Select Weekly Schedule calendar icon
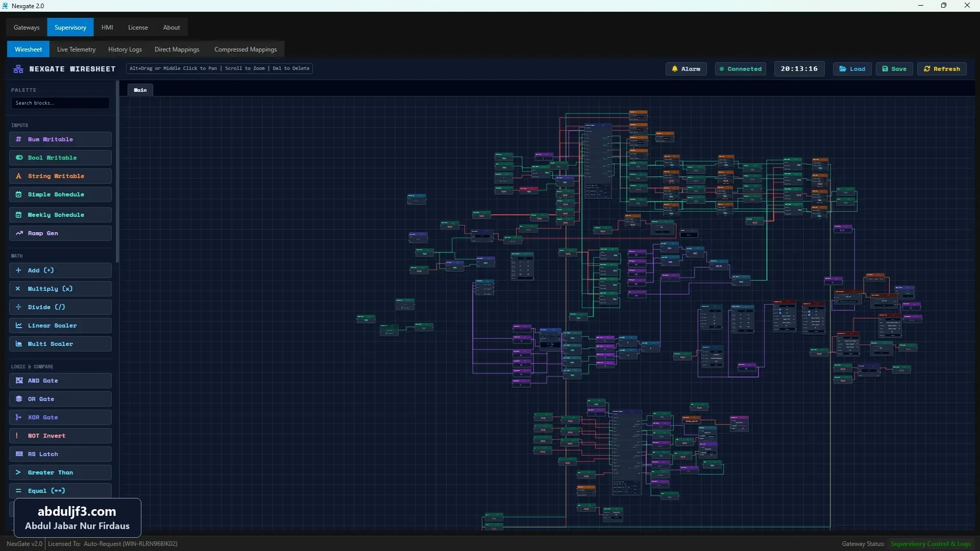Viewport: 980px width, 551px height. pyautogui.click(x=19, y=215)
